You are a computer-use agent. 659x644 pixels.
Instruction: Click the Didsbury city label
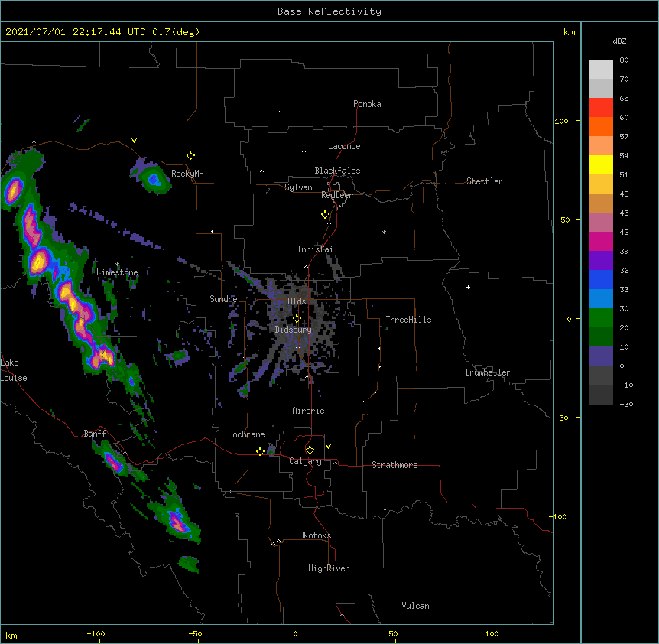[x=294, y=330]
